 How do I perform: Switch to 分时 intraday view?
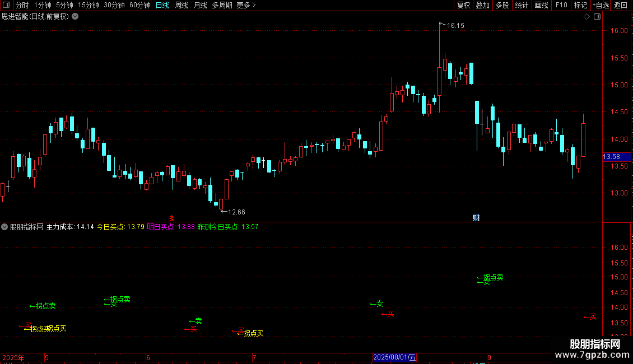click(22, 5)
